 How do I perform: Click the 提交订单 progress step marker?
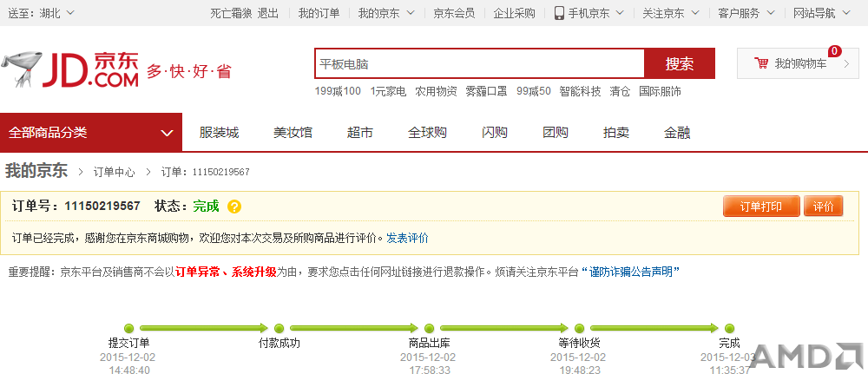[x=129, y=328]
